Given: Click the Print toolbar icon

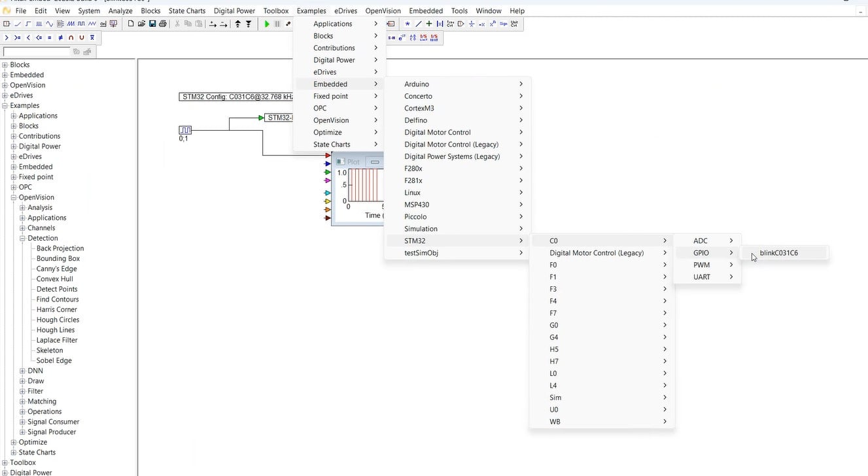Looking at the screenshot, I should (x=163, y=24).
